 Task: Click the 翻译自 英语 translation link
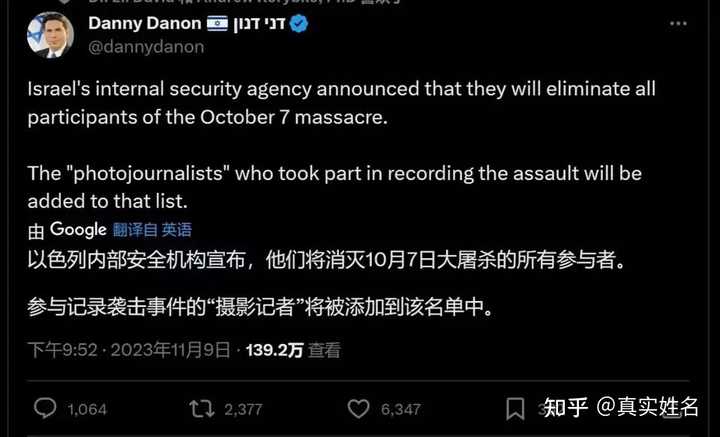tap(152, 230)
